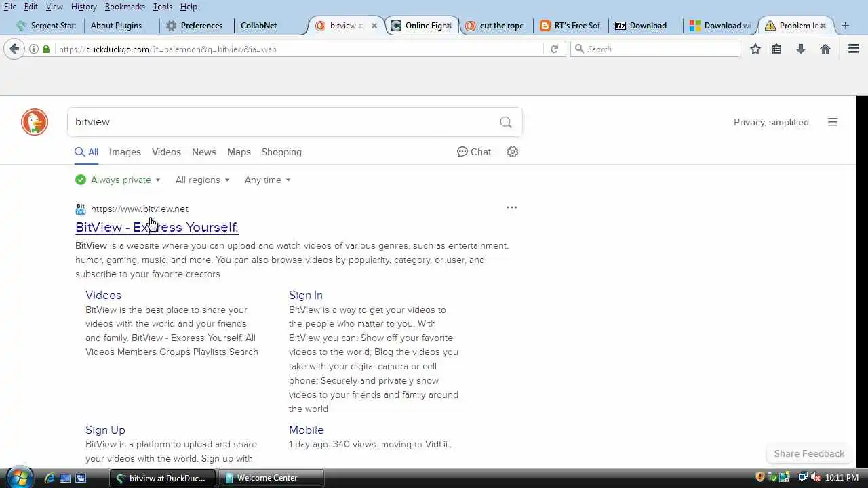Open All regions dropdown
The width and height of the screenshot is (868, 488).
[203, 180]
